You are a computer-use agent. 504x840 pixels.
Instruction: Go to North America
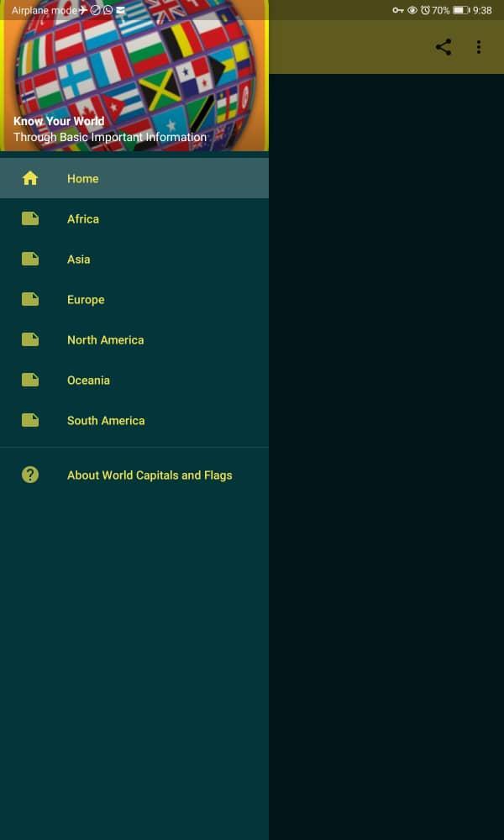point(134,339)
